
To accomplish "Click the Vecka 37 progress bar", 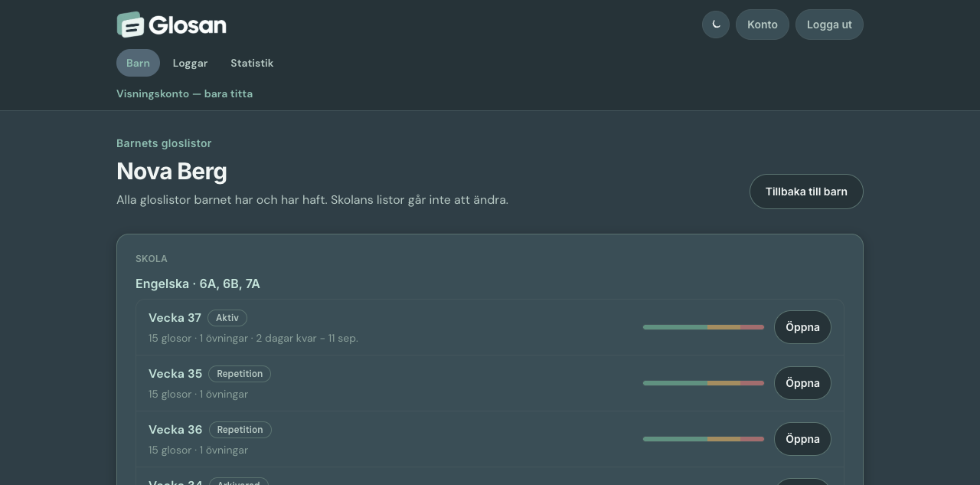I will pyautogui.click(x=704, y=327).
